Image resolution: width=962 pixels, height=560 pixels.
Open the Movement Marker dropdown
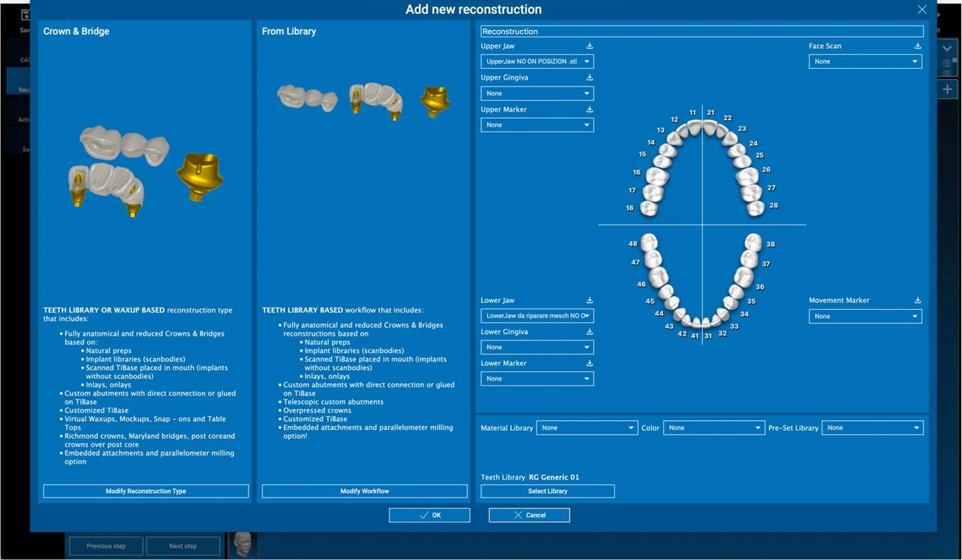865,316
